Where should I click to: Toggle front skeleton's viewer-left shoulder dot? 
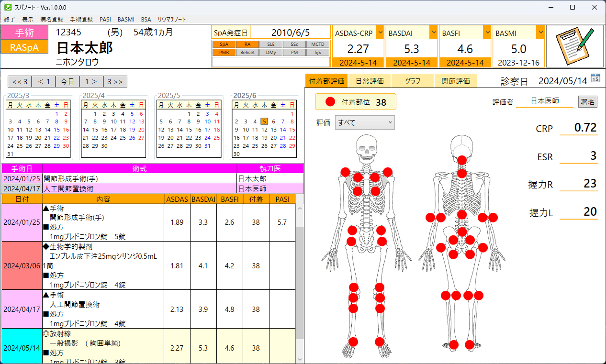pyautogui.click(x=345, y=172)
